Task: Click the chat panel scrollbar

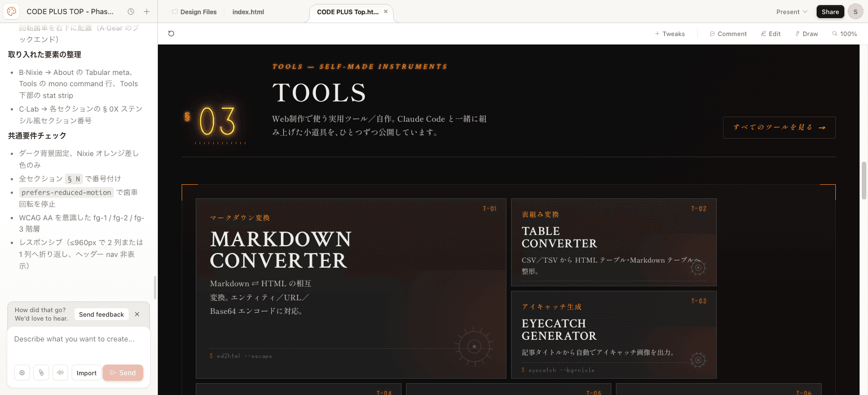Action: pyautogui.click(x=155, y=287)
